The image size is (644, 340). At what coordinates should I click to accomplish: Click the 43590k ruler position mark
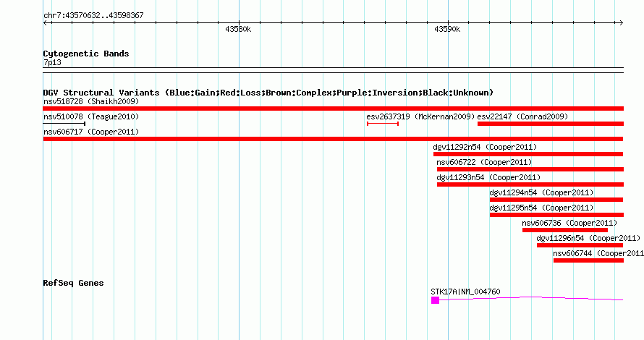[447, 29]
